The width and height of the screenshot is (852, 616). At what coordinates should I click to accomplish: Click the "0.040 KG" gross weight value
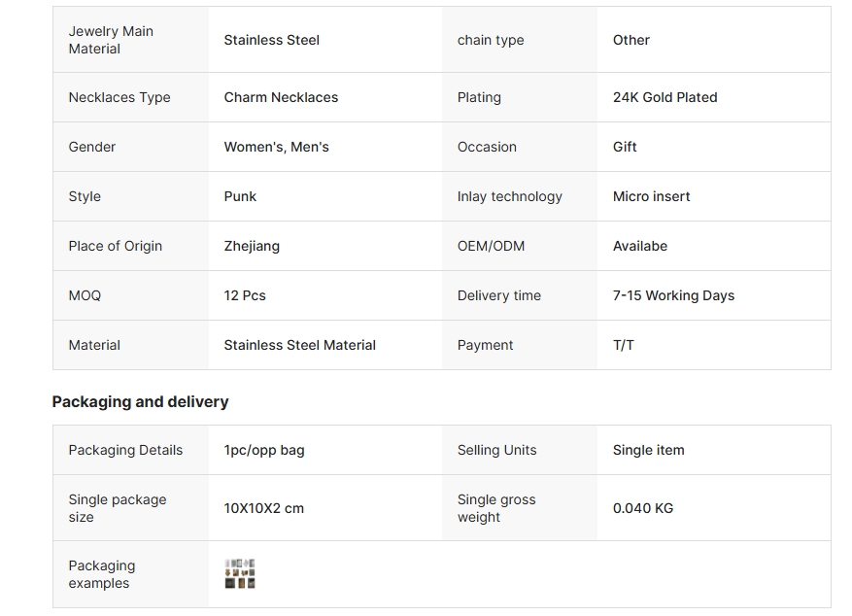[x=642, y=508]
